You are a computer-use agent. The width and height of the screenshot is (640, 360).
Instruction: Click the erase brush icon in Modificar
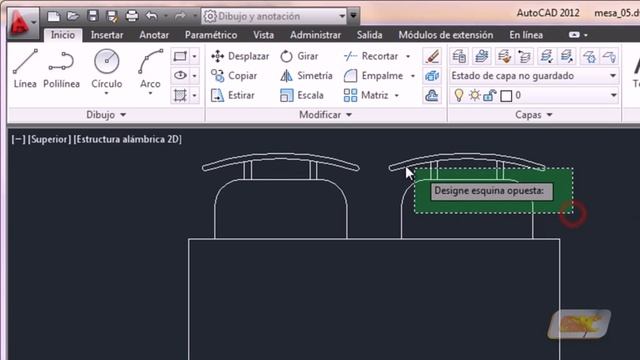(432, 56)
